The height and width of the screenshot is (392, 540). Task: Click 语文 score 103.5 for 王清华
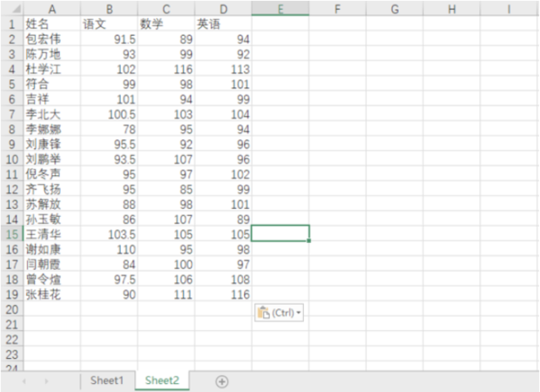click(x=109, y=234)
